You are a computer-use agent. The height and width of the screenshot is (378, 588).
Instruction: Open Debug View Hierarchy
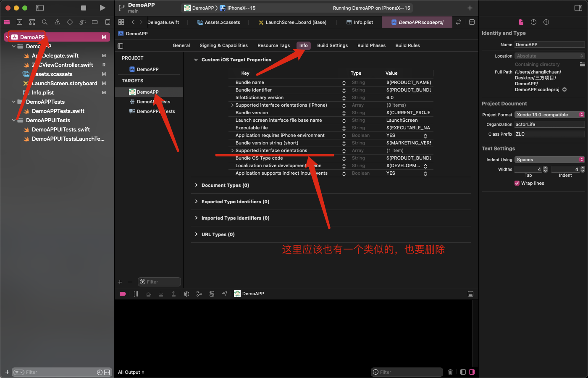(x=186, y=294)
